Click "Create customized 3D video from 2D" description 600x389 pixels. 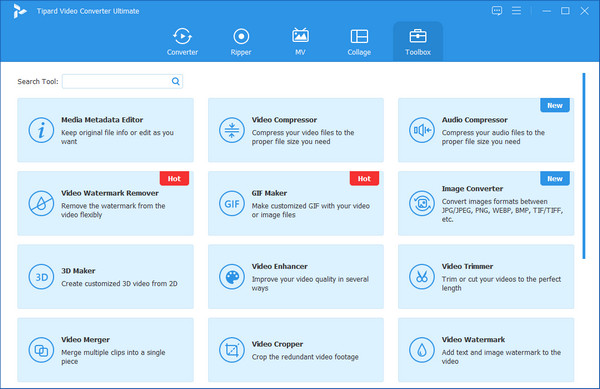pyautogui.click(x=119, y=284)
